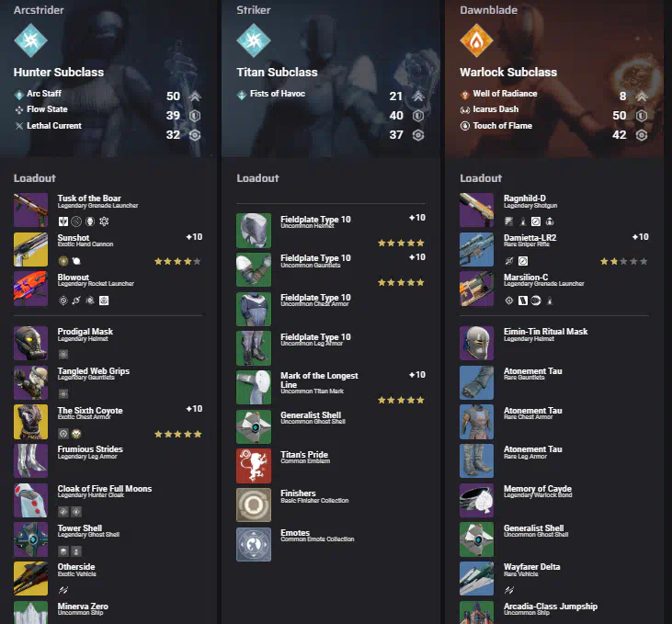Image resolution: width=672 pixels, height=624 pixels.
Task: Open the Tusk of the Boar link
Action: [89, 198]
